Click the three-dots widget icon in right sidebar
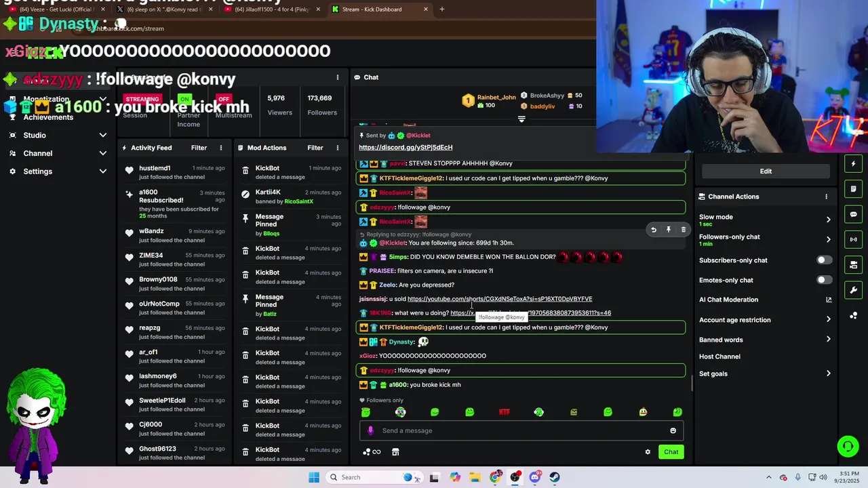Screen dimensions: 868x488 [x=853, y=315]
